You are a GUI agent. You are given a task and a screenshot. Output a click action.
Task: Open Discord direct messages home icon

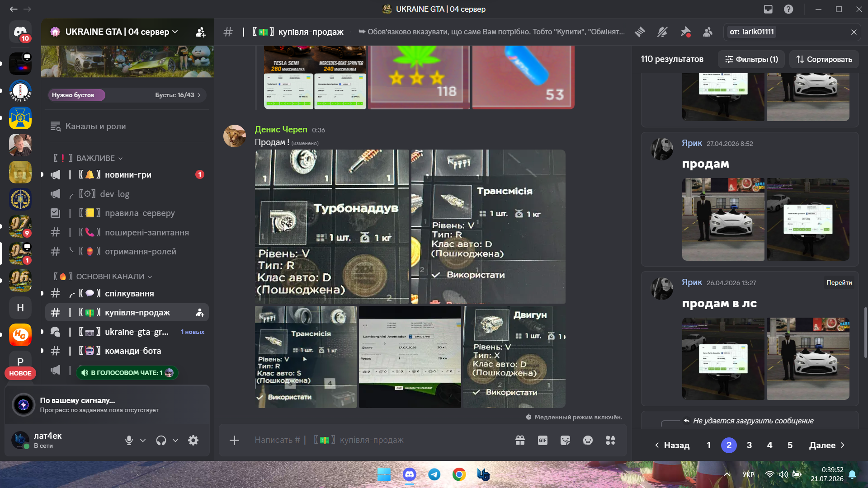(x=20, y=32)
